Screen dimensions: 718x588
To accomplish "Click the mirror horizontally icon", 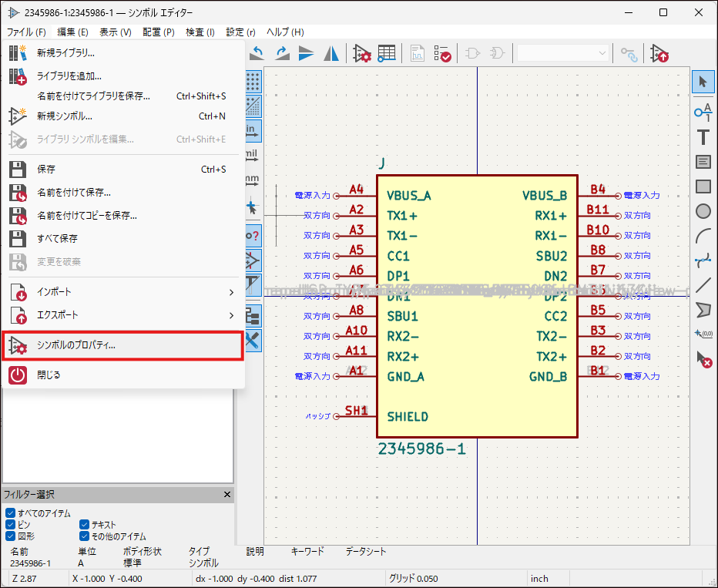I will [x=331, y=53].
